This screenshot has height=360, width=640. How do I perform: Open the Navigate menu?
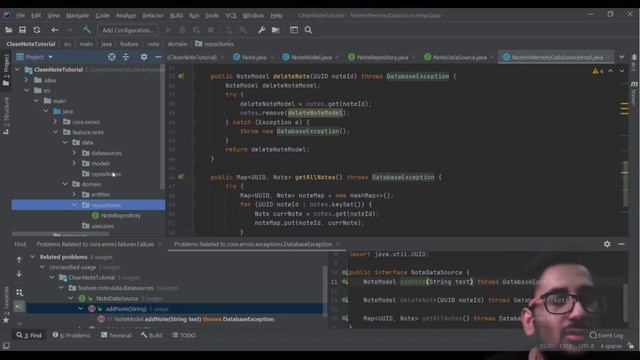pos(78,16)
